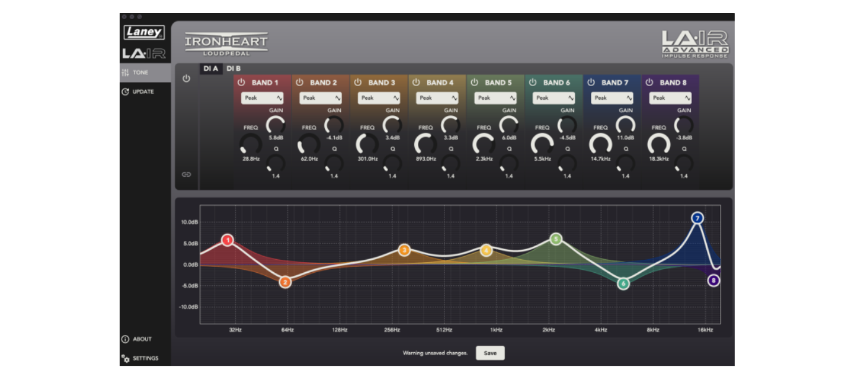Screen dimensions: 868x372
Task: Click Band 4 FREQ knob at 893.0Hz
Action: tap(425, 144)
